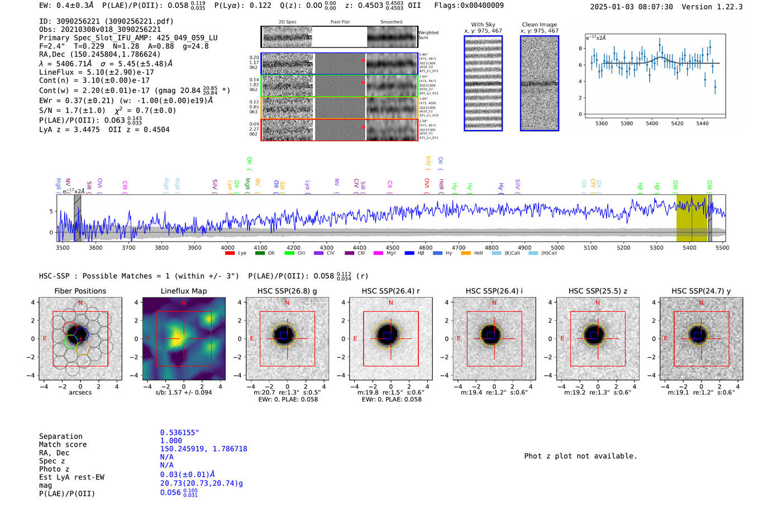
Task: Open the HSC SSP(25.5) z cutout
Action: pos(598,339)
